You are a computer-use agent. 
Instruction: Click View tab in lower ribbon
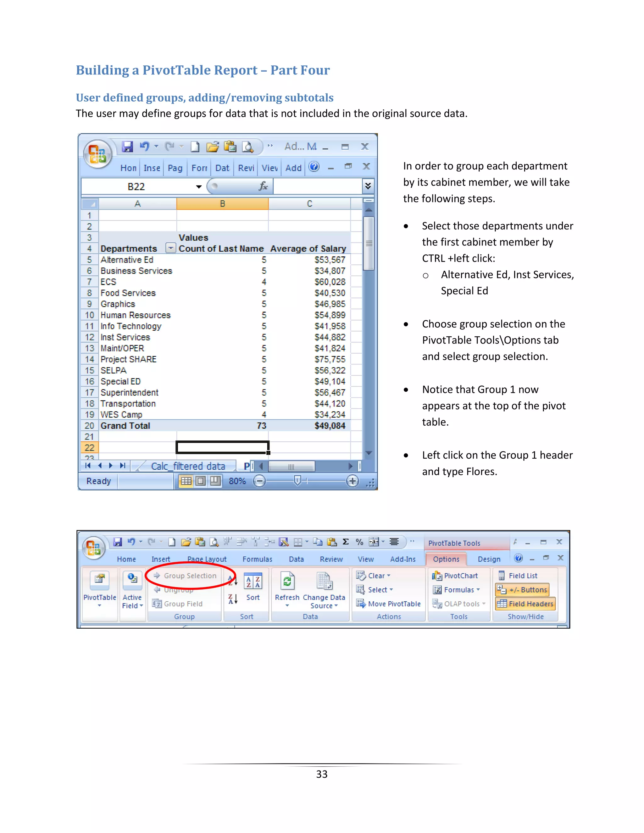pyautogui.click(x=365, y=559)
